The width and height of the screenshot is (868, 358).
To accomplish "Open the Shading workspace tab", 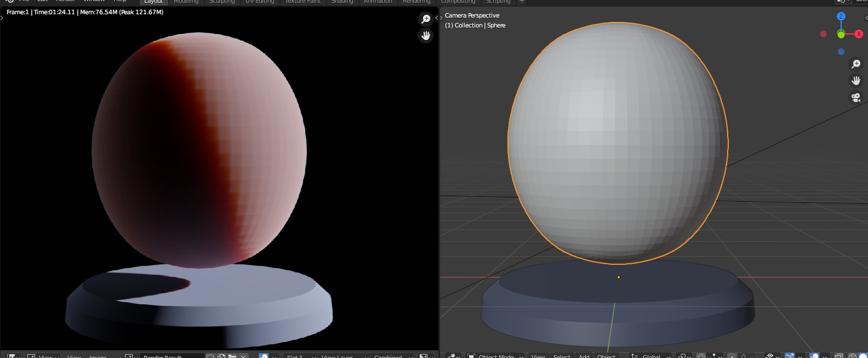I will tap(342, 2).
